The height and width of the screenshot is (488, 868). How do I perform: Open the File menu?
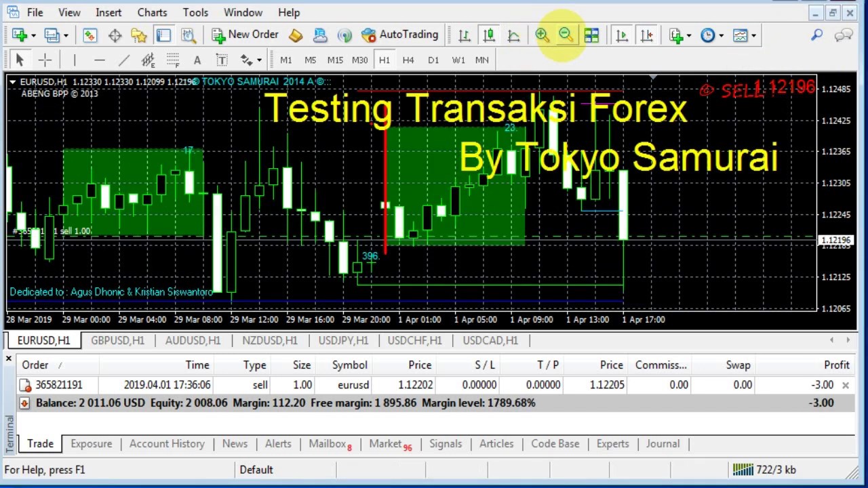click(35, 12)
